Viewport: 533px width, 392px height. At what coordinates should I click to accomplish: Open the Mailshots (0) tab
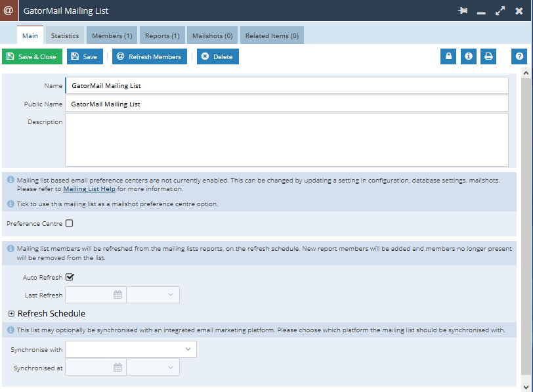(x=213, y=35)
